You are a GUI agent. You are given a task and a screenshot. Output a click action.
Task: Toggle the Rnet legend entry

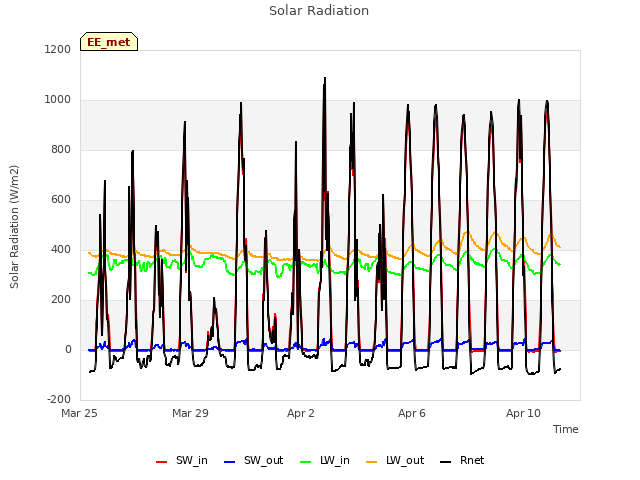[x=462, y=460]
